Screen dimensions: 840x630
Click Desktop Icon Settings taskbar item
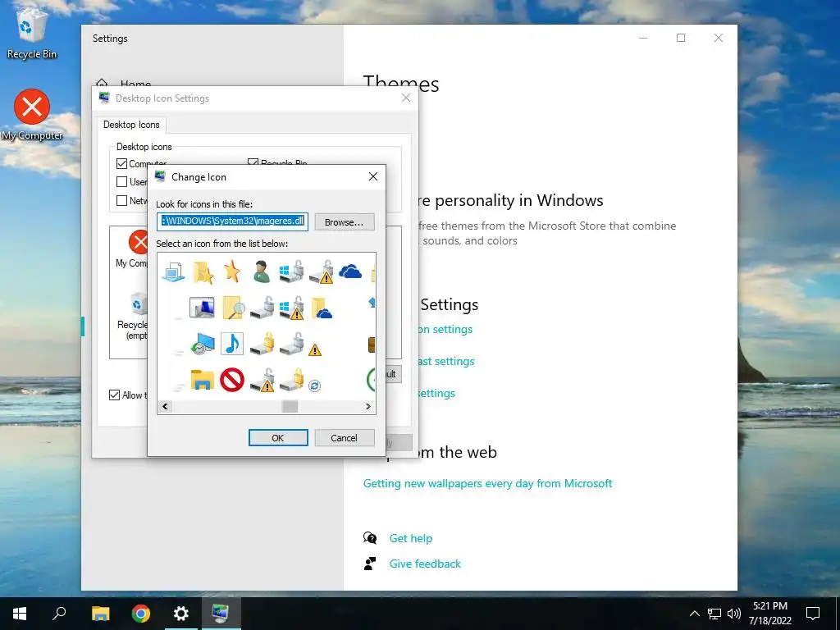(221, 614)
